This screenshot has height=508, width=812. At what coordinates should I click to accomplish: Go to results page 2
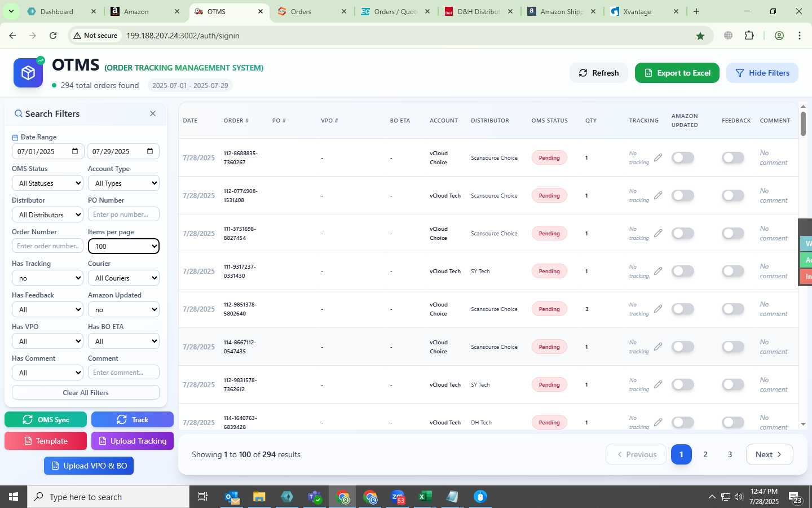705,454
